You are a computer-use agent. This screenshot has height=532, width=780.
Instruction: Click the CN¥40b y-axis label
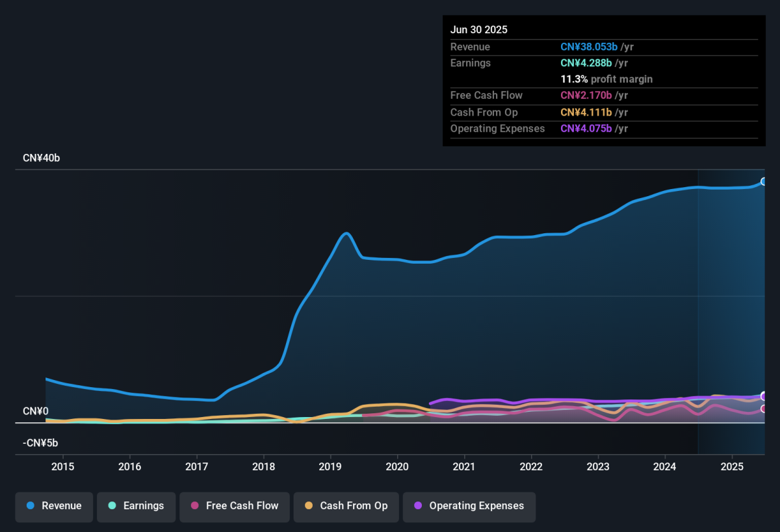(x=41, y=158)
